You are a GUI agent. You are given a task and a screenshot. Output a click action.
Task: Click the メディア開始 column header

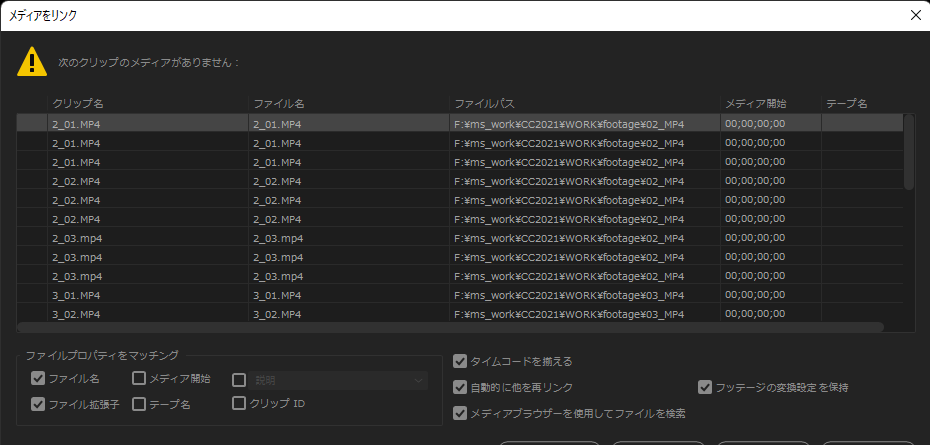770,103
